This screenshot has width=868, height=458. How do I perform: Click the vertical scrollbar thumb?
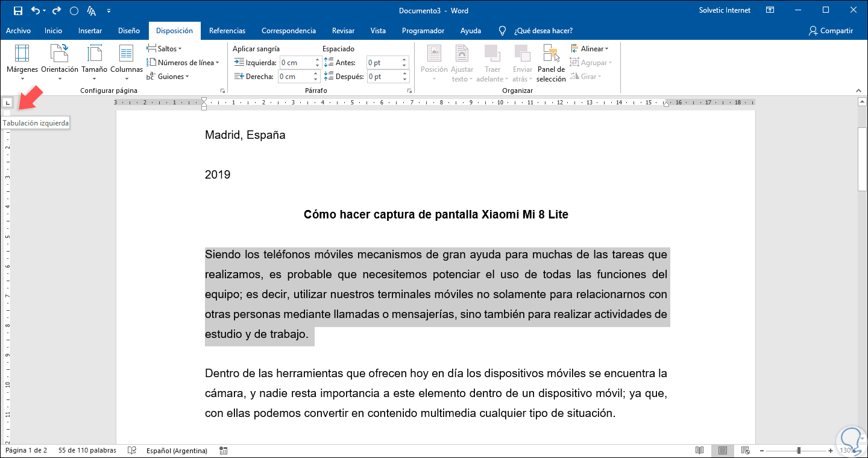click(862, 159)
